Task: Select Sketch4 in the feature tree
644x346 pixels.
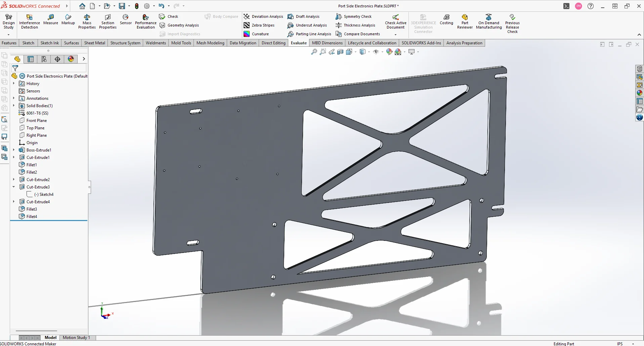Action: [x=46, y=194]
